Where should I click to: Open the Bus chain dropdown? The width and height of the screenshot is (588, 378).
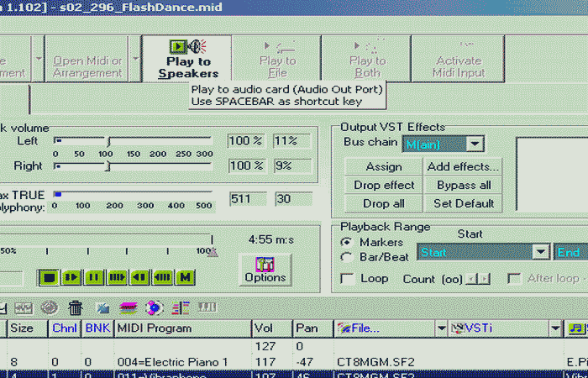point(475,144)
